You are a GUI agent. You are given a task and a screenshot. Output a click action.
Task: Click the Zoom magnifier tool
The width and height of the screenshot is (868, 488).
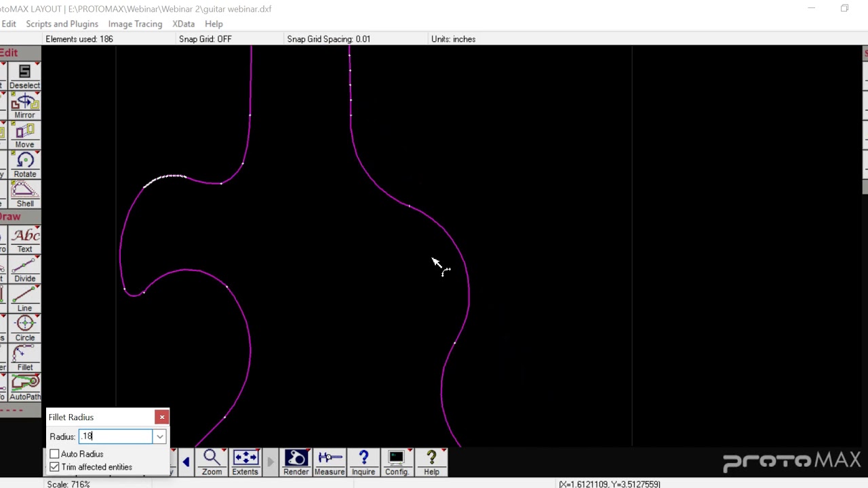pos(212,462)
